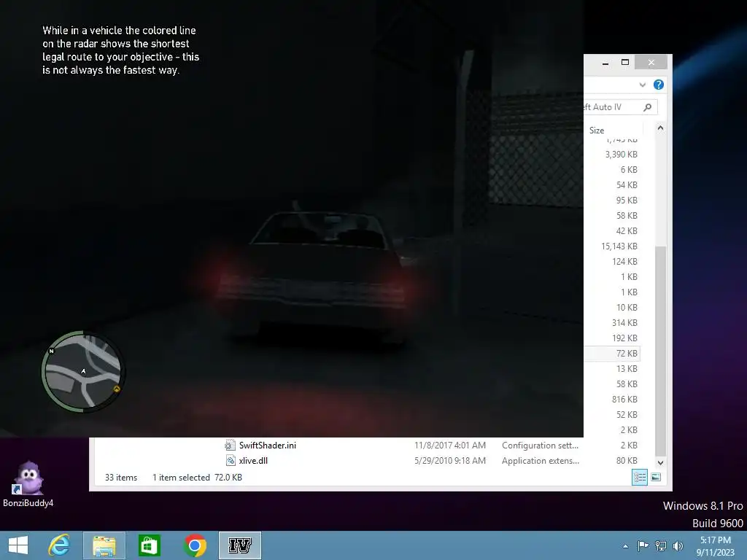The width and height of the screenshot is (747, 560).
Task: Open BonziBuddy4 desktop shortcut
Action: click(x=28, y=484)
